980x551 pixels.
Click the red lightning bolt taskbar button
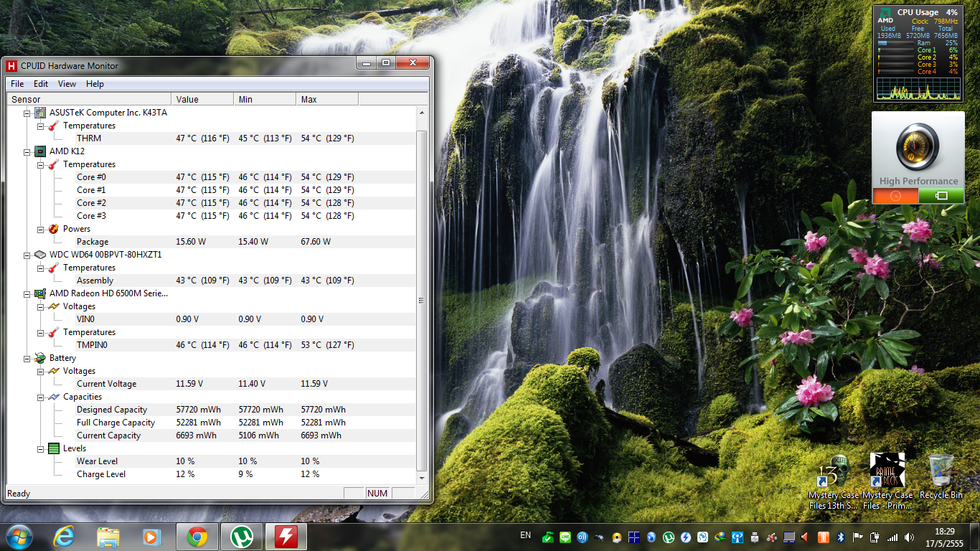tap(286, 537)
